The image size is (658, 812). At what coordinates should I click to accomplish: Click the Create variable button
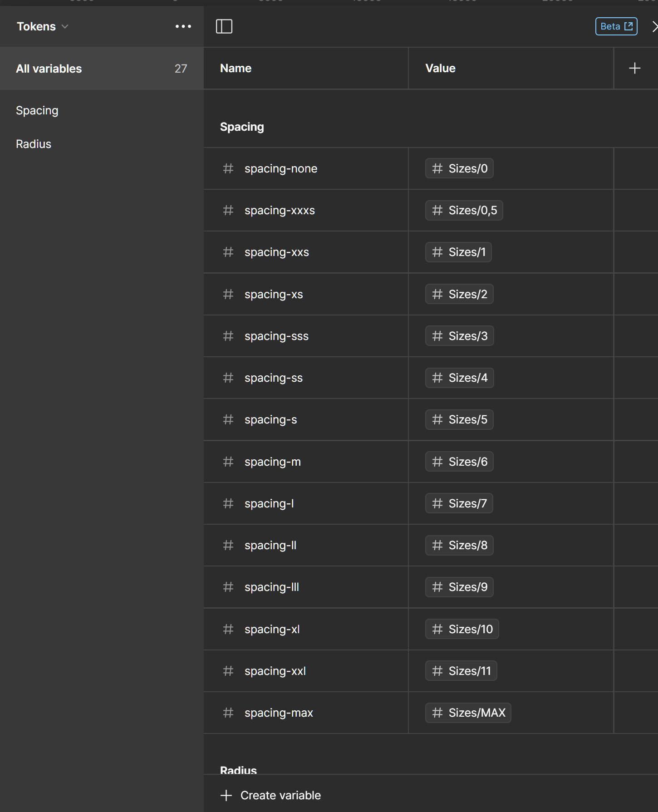(x=280, y=795)
